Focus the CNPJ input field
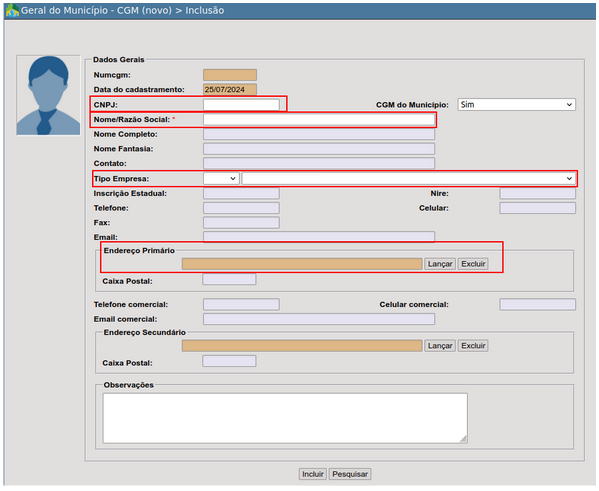The width and height of the screenshot is (599, 491). point(241,104)
